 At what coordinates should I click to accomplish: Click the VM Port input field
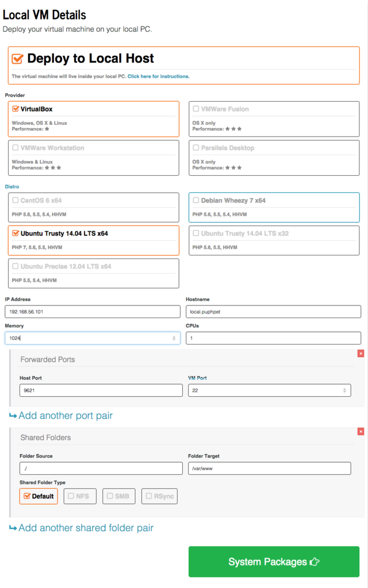coord(269,390)
